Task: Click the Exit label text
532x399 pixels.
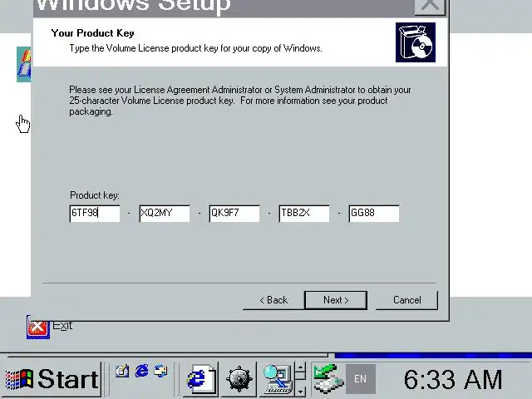Action: coord(62,326)
